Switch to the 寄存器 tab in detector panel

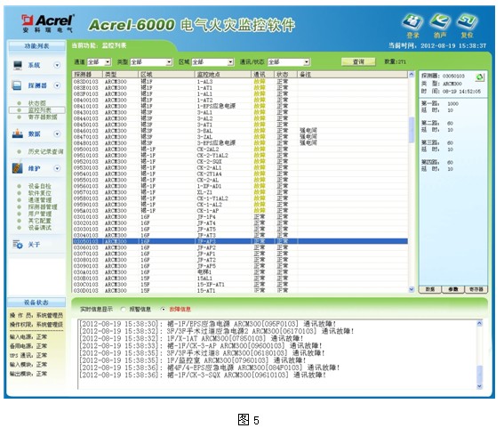[x=476, y=289]
